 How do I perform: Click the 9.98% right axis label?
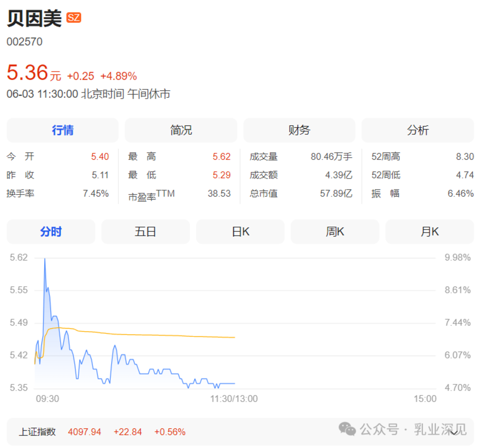tap(457, 257)
